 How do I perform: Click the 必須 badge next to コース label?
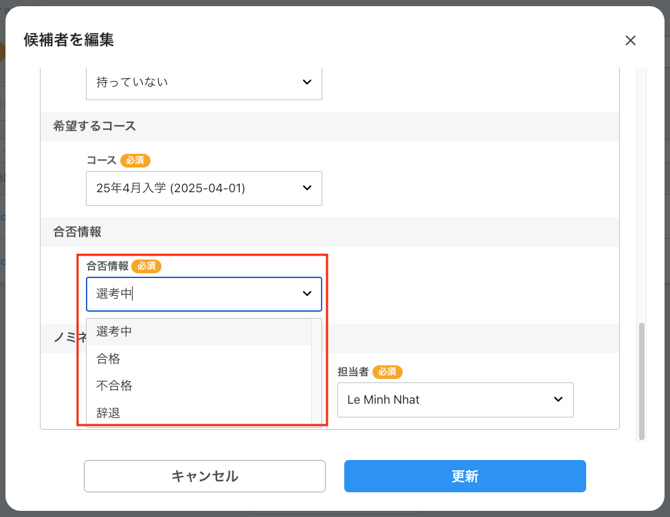[x=135, y=160]
